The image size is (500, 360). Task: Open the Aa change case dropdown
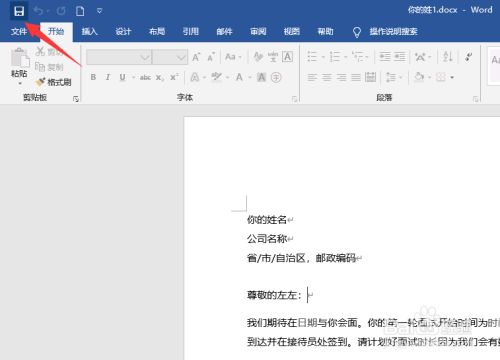click(232, 57)
